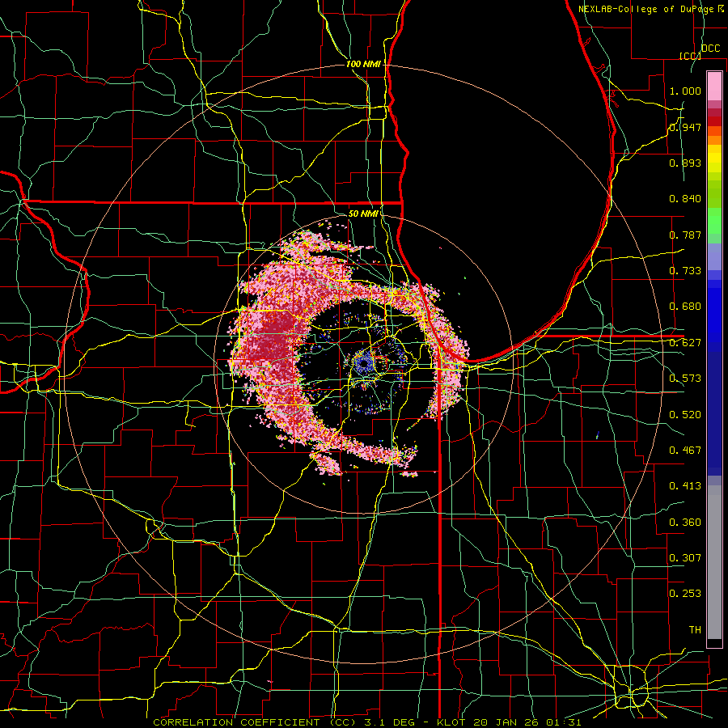Screen dimensions: 728x728
Task: Click the 0.627 scale value
Action: point(685,343)
